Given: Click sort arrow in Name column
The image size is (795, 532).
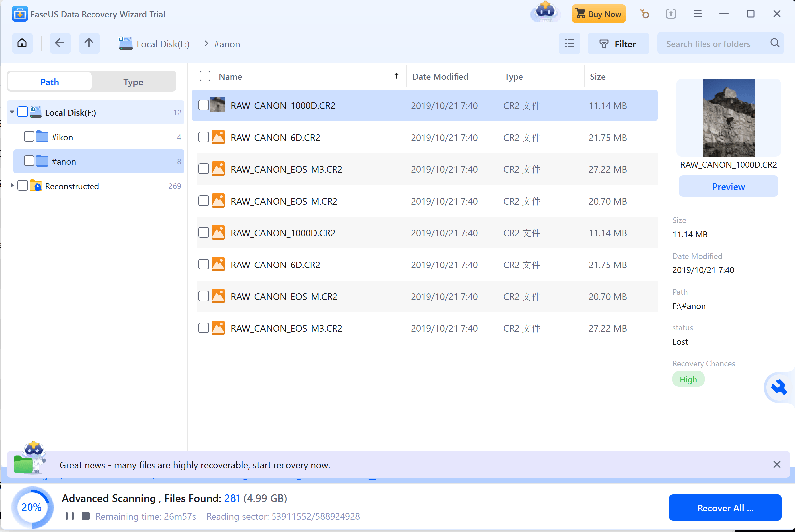Looking at the screenshot, I should 396,76.
